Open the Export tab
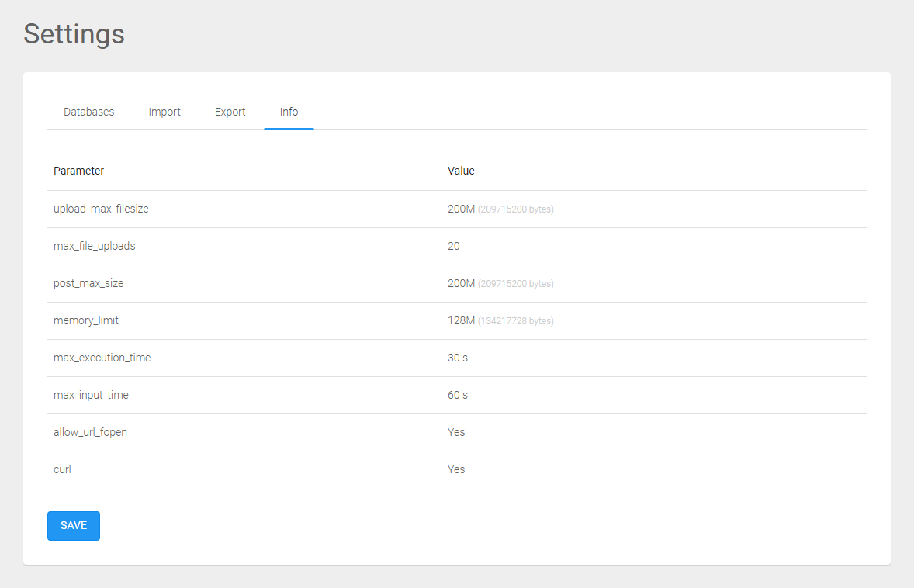Screen dimensions: 914x588 230,112
